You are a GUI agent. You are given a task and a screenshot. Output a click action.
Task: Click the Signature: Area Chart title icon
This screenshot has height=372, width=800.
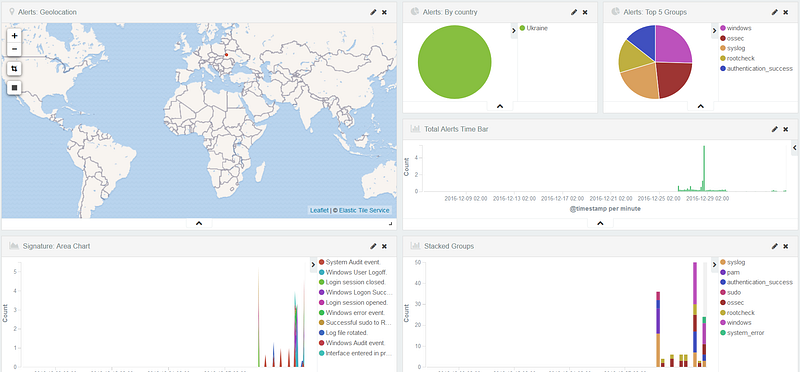click(x=14, y=246)
